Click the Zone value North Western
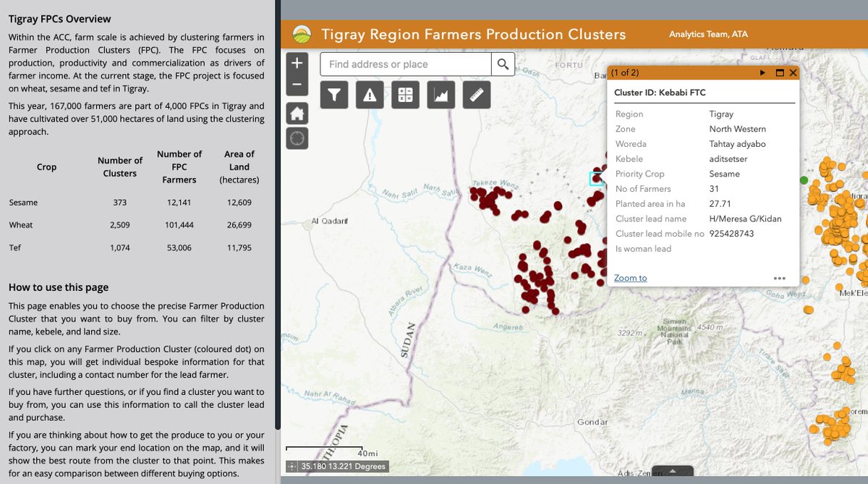The width and height of the screenshot is (868, 484). coord(737,129)
